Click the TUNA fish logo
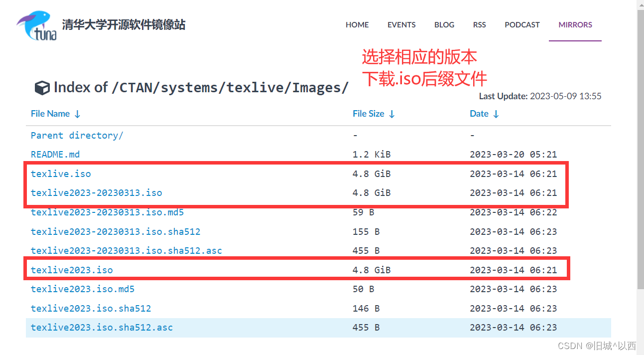The width and height of the screenshot is (644, 355). [x=36, y=25]
